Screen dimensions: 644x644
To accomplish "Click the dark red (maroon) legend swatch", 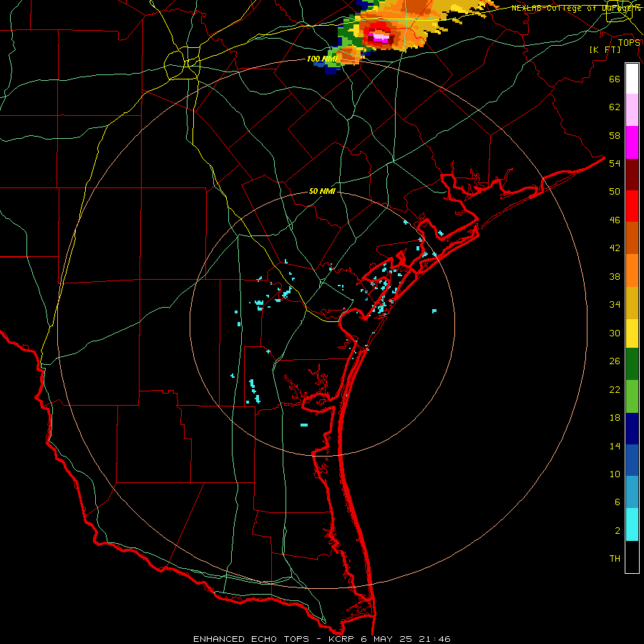I will tap(632, 175).
